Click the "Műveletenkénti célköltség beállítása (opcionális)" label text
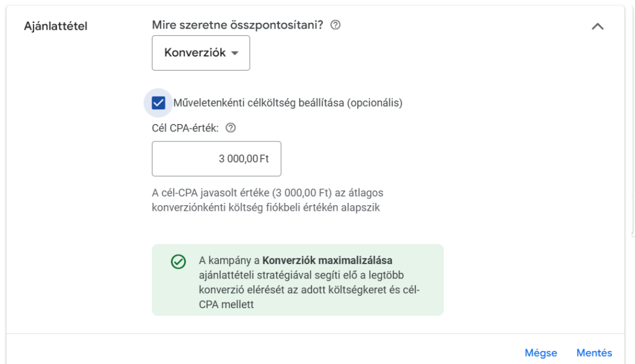 260,103
